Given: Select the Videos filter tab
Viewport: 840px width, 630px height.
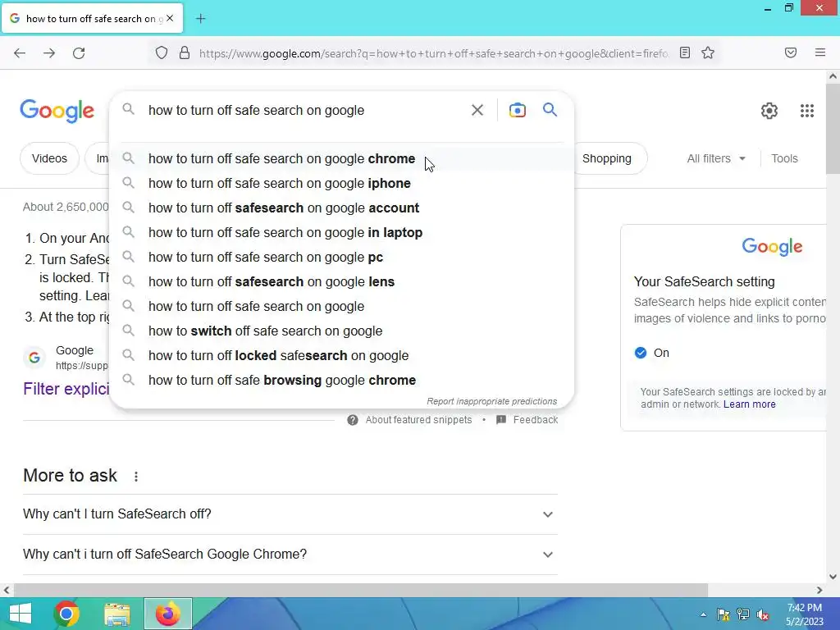Looking at the screenshot, I should (49, 158).
